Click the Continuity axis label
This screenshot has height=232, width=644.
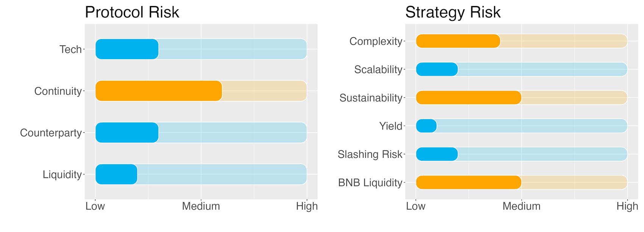click(x=58, y=91)
